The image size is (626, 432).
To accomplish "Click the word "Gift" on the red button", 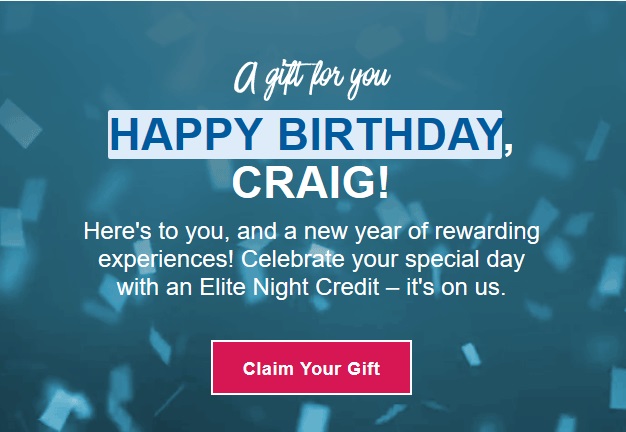I will pyautogui.click(x=363, y=368).
